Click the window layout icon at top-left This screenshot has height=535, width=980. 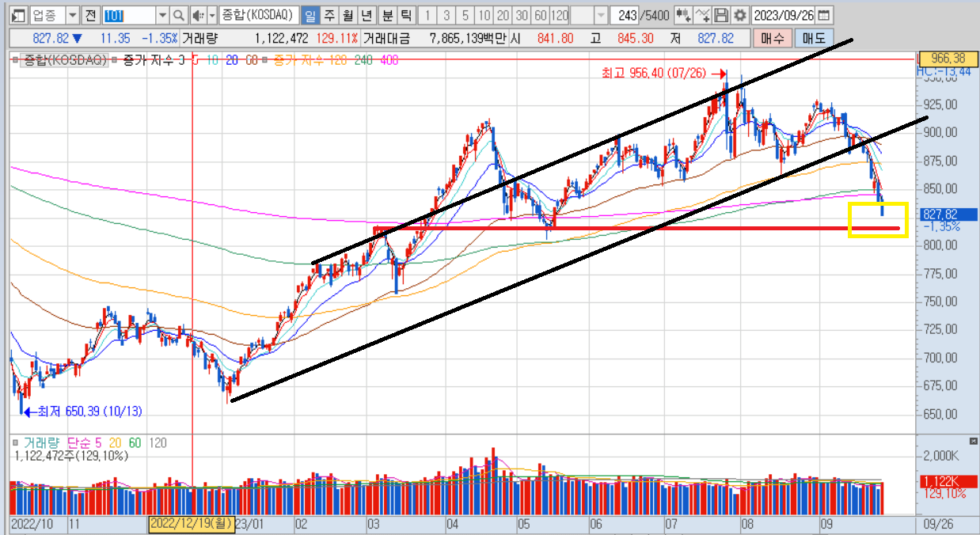tap(18, 15)
